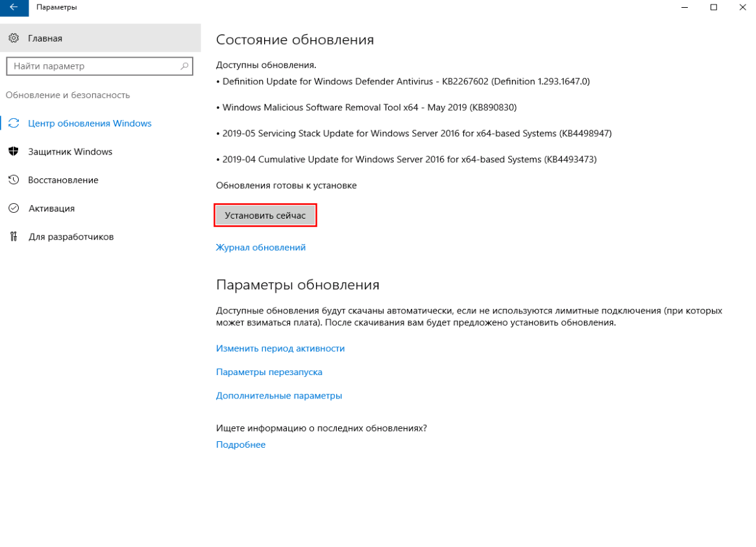
Task: Click the Восстановление history icon
Action: [x=14, y=180]
